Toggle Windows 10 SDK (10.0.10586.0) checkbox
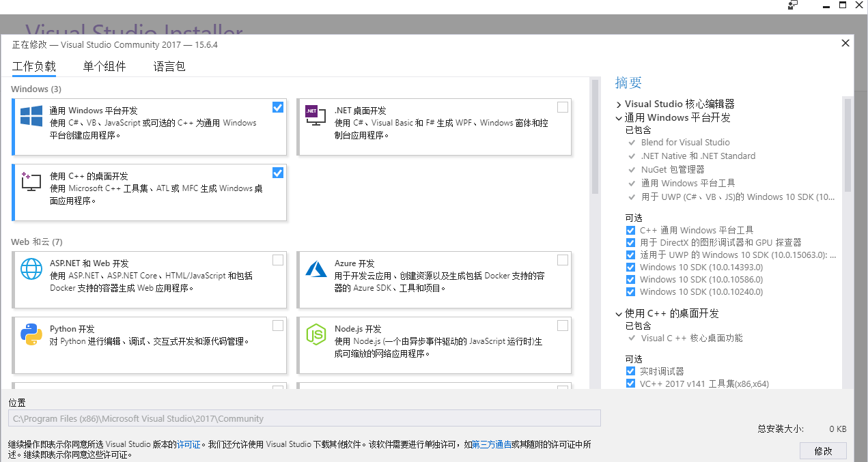 pos(630,280)
